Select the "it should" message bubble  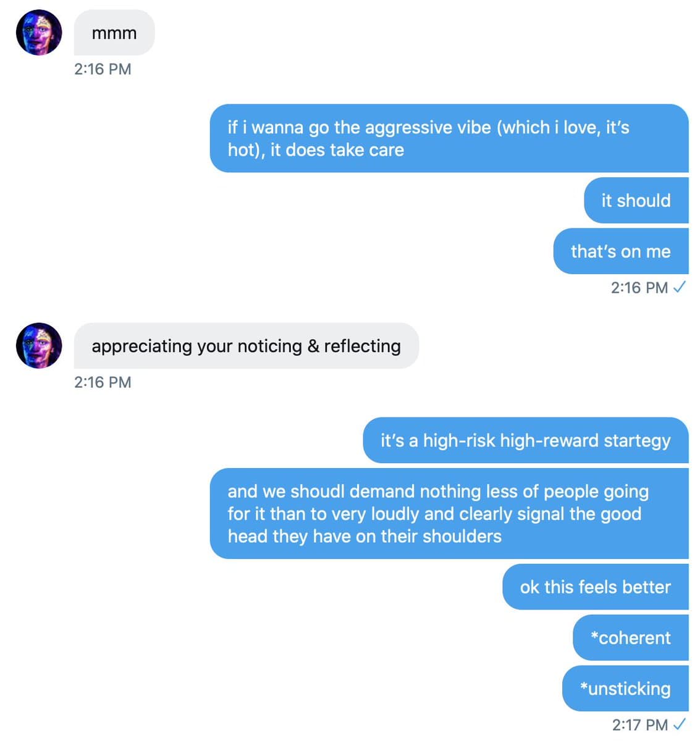click(636, 200)
